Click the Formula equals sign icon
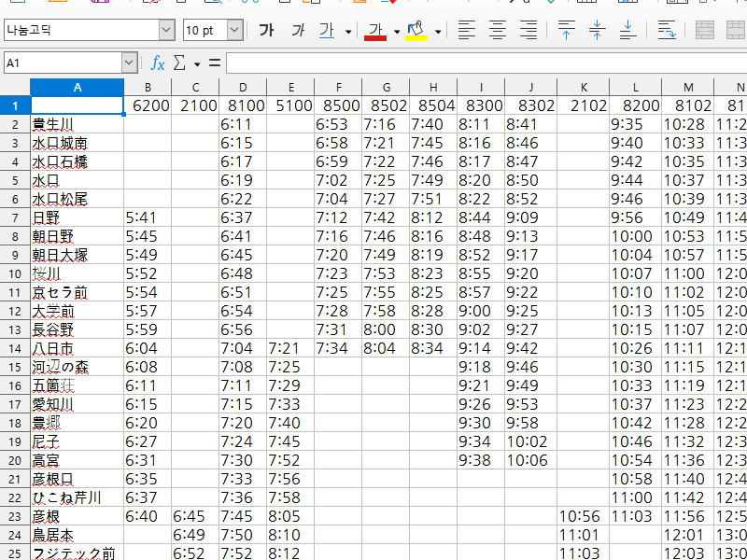The width and height of the screenshot is (747, 560). [215, 63]
